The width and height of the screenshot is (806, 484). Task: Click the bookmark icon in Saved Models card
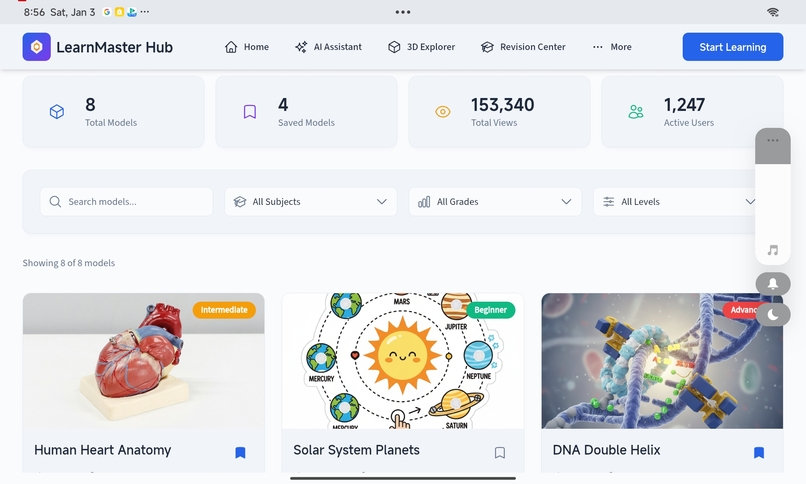point(250,111)
